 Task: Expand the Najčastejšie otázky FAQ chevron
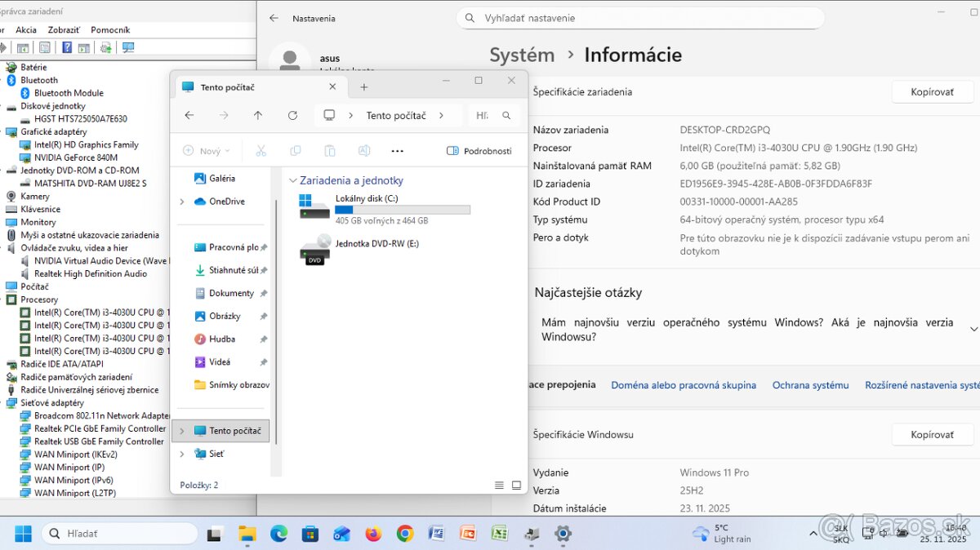click(x=973, y=328)
